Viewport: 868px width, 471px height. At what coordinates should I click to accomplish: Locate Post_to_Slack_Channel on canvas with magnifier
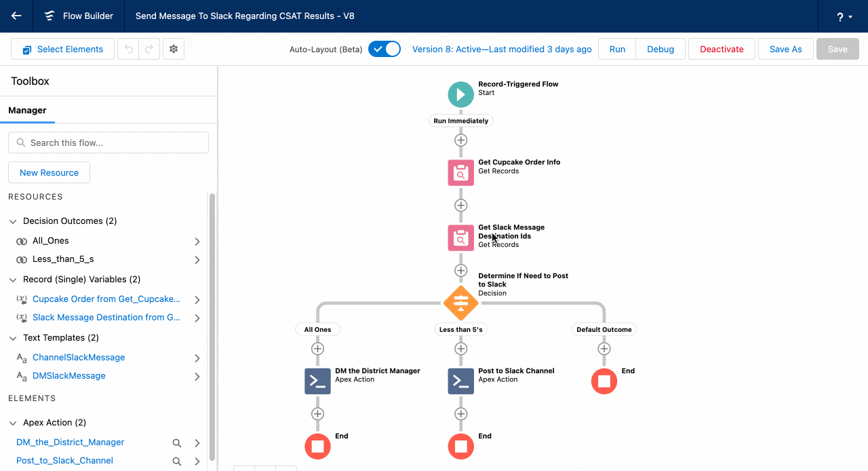pos(177,461)
